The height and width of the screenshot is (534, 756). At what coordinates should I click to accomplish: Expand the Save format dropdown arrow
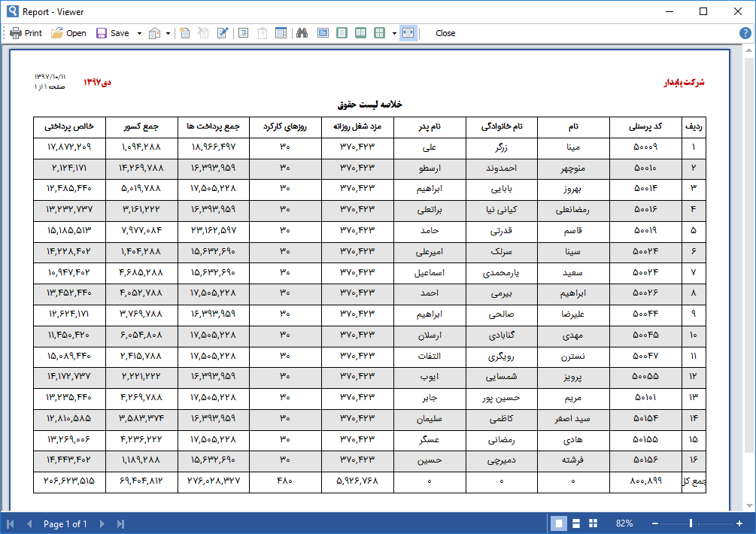pyautogui.click(x=139, y=33)
